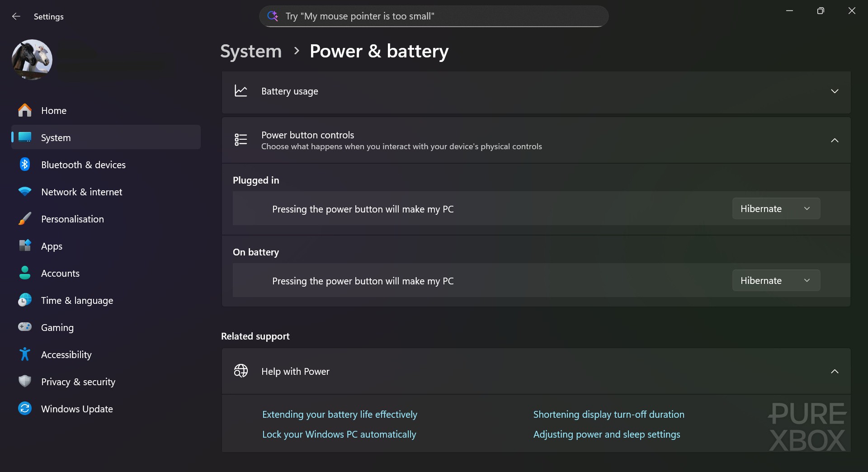Viewport: 868px width, 472px height.
Task: Click 'Adjusting power and sleep settings' link
Action: pos(606,434)
